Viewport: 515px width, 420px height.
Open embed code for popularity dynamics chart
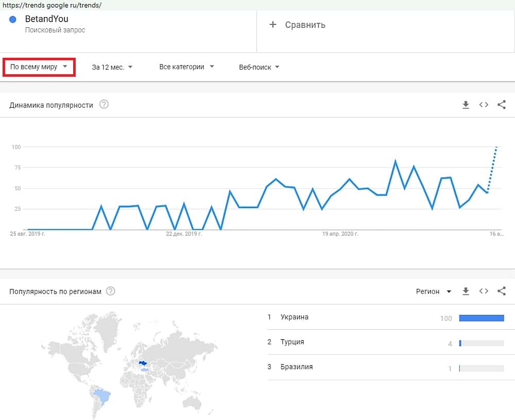(x=484, y=105)
